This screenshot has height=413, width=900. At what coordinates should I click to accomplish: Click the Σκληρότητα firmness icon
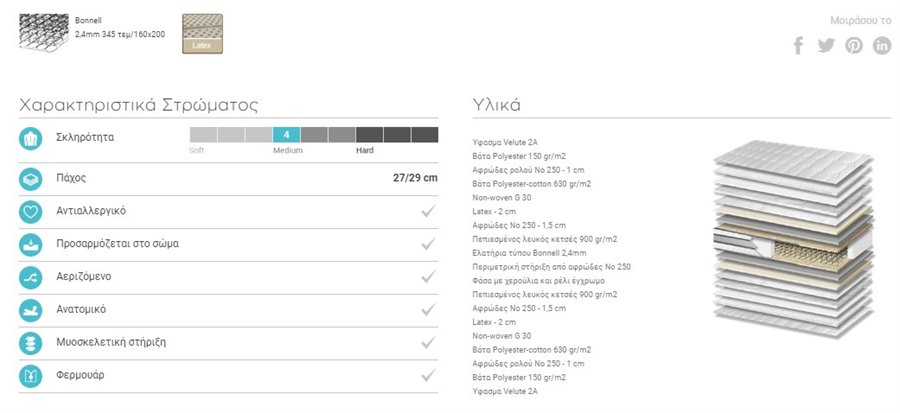30,139
